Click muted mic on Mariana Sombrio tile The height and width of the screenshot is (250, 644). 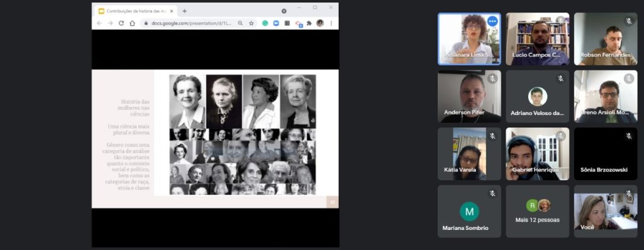pos(492,193)
